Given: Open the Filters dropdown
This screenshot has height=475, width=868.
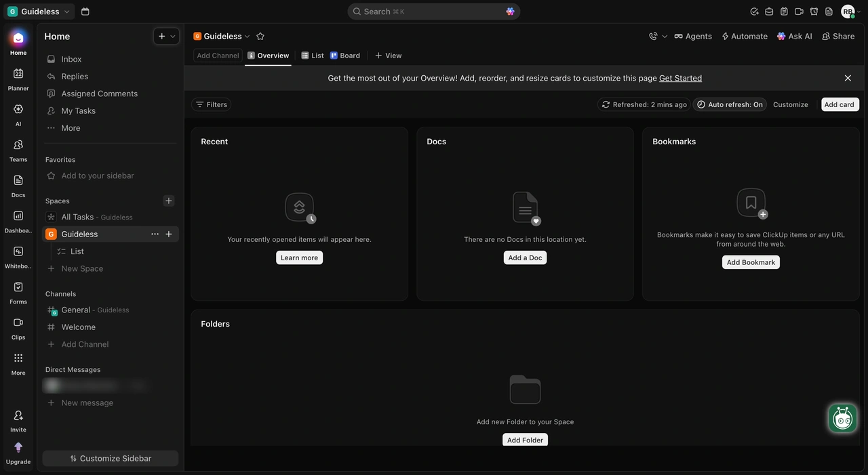Looking at the screenshot, I should point(211,104).
